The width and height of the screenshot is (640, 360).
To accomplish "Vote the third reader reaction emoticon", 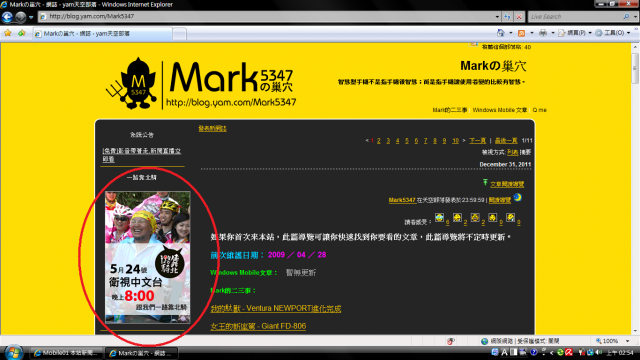I will [x=475, y=218].
